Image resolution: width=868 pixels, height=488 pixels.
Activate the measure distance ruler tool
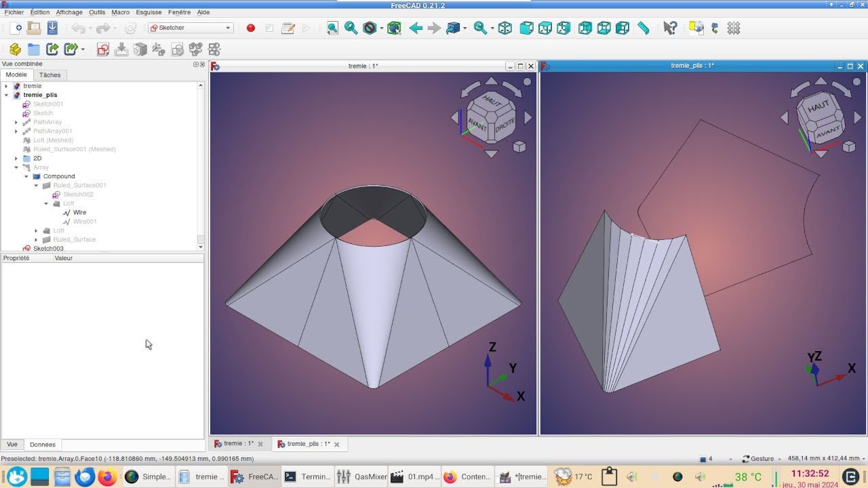tap(644, 28)
